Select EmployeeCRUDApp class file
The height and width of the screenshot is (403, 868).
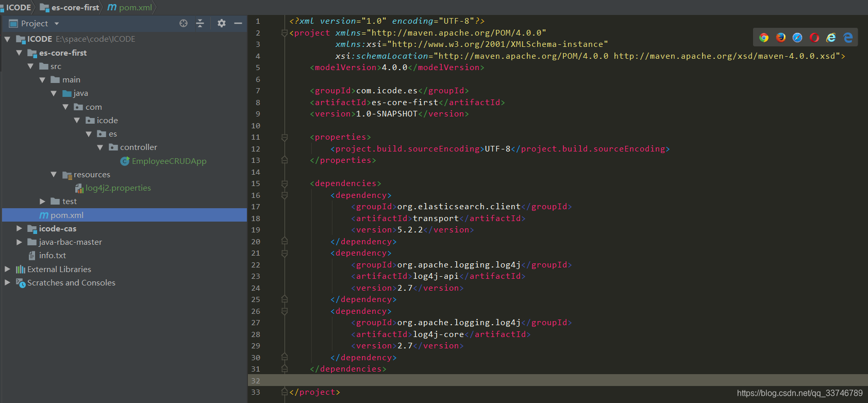click(x=169, y=161)
